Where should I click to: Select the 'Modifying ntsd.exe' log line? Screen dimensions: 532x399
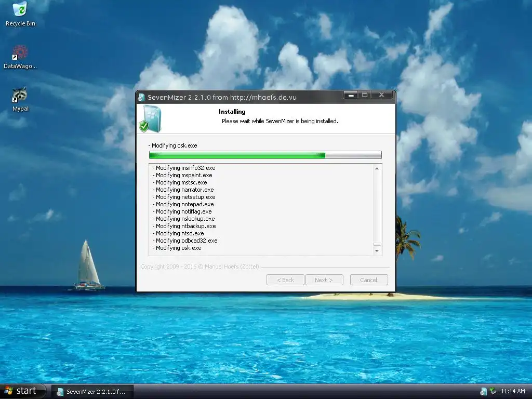click(x=178, y=233)
